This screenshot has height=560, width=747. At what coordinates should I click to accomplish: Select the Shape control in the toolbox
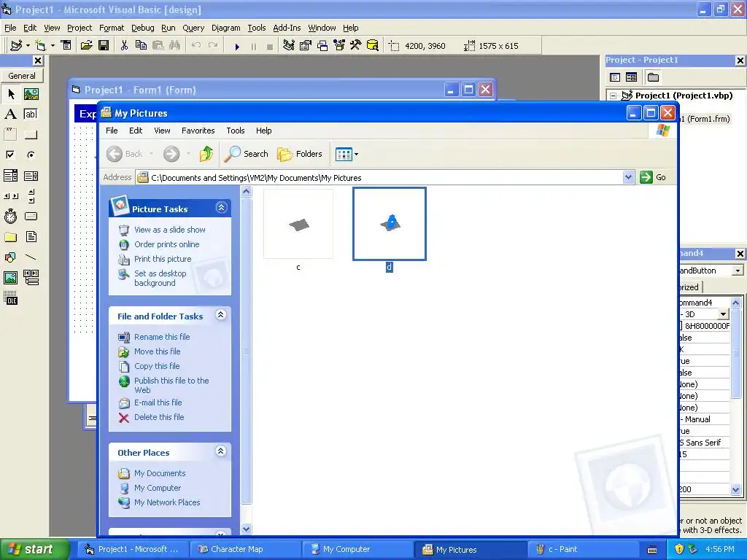click(x=10, y=257)
